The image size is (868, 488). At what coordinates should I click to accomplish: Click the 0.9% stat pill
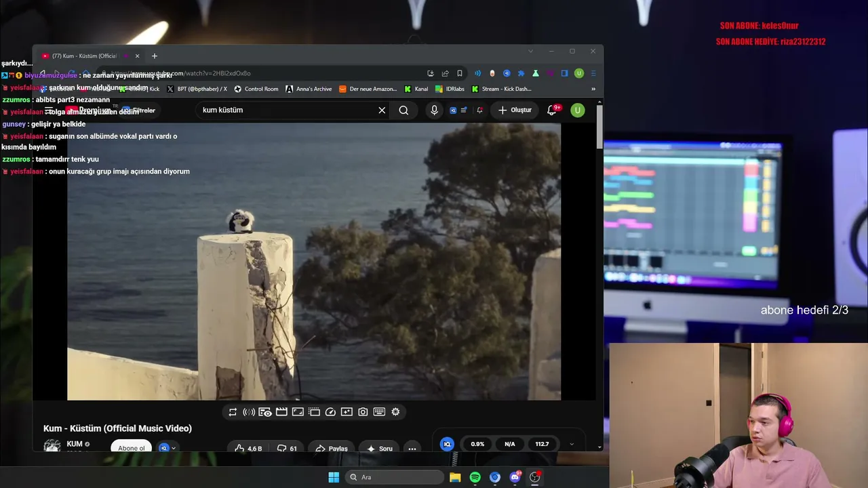tap(477, 445)
